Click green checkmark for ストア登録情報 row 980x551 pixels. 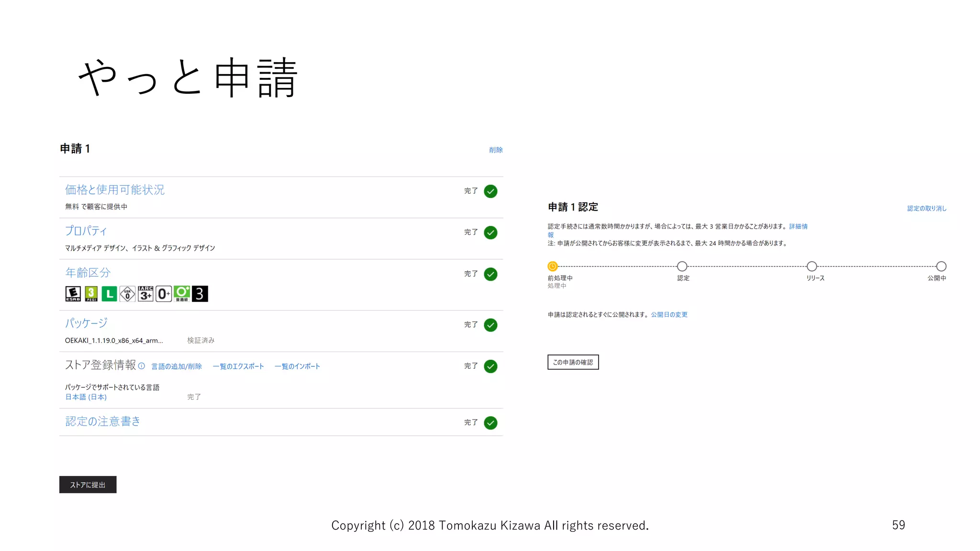pos(490,366)
